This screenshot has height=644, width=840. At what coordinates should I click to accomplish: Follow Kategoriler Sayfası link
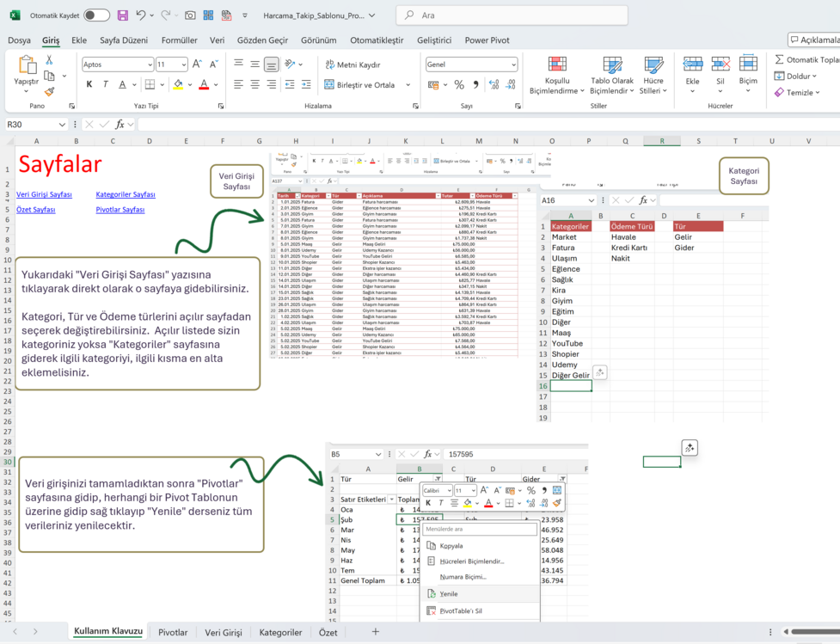pos(126,194)
